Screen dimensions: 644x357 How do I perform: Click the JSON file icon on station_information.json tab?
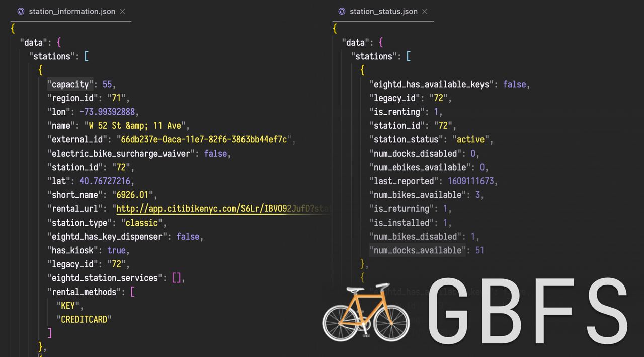21,11
